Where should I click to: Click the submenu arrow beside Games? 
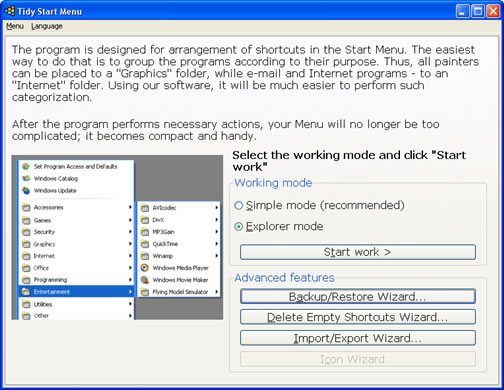pos(130,220)
